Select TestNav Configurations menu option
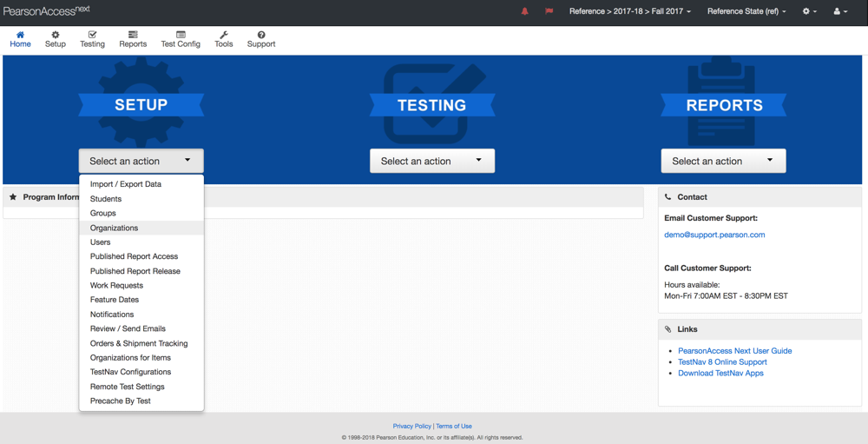The image size is (868, 444). click(x=130, y=372)
